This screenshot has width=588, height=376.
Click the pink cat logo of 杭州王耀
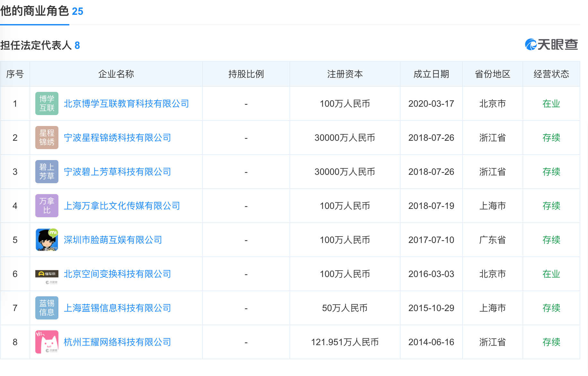point(47,342)
